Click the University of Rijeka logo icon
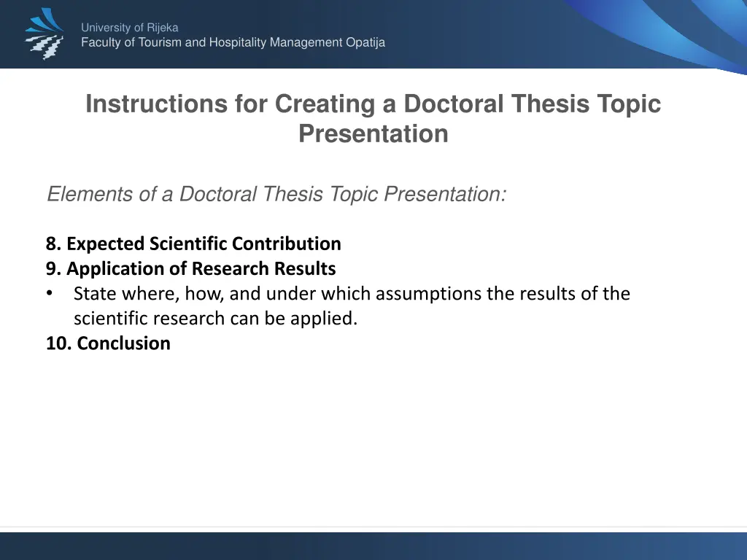 44,34
